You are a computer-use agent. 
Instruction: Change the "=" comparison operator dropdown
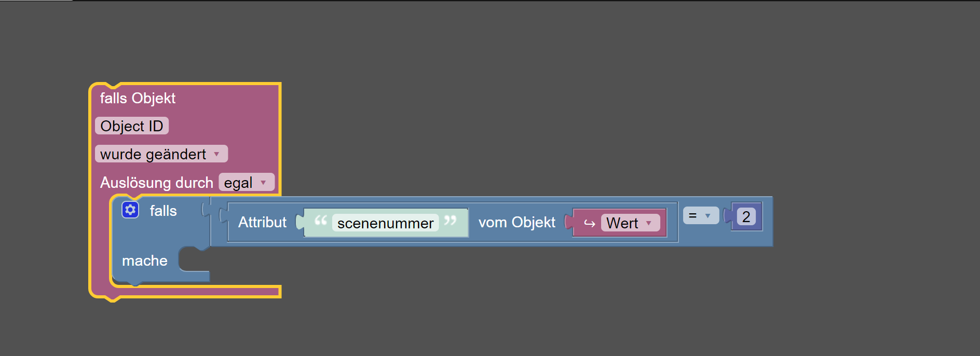(x=700, y=215)
